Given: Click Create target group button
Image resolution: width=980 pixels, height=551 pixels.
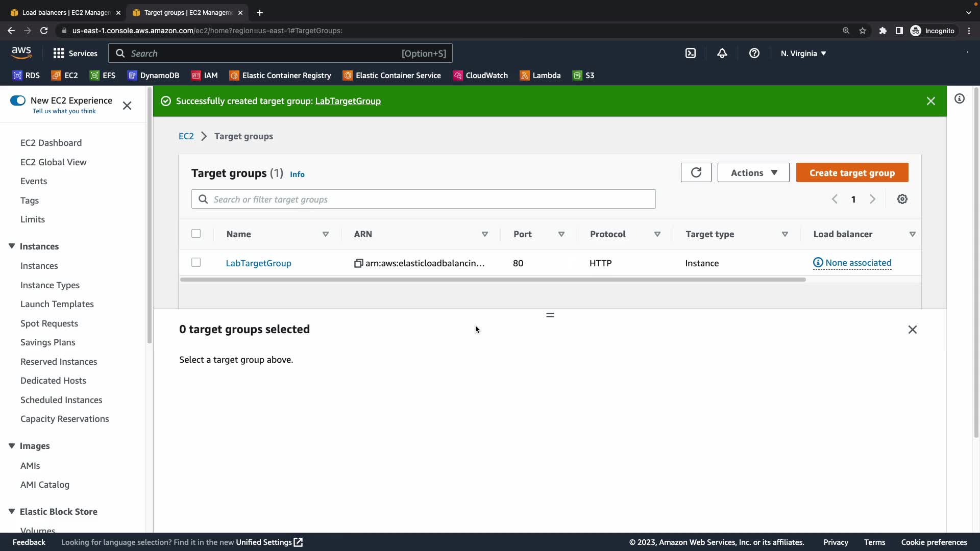Looking at the screenshot, I should pyautogui.click(x=851, y=172).
